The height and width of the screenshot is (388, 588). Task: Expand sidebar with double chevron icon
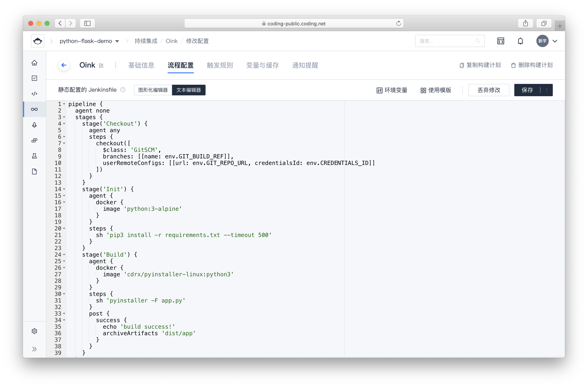34,349
